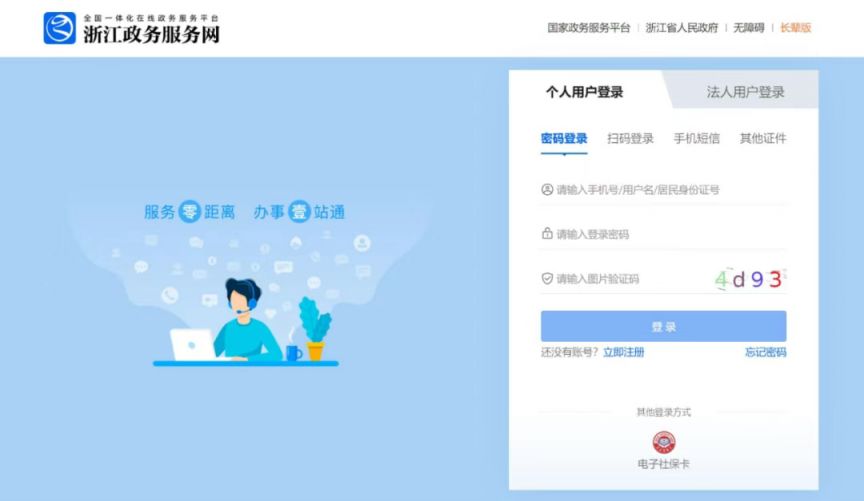The height and width of the screenshot is (501, 864).
Task: Select the 密码登录 tab
Action: pyautogui.click(x=564, y=138)
